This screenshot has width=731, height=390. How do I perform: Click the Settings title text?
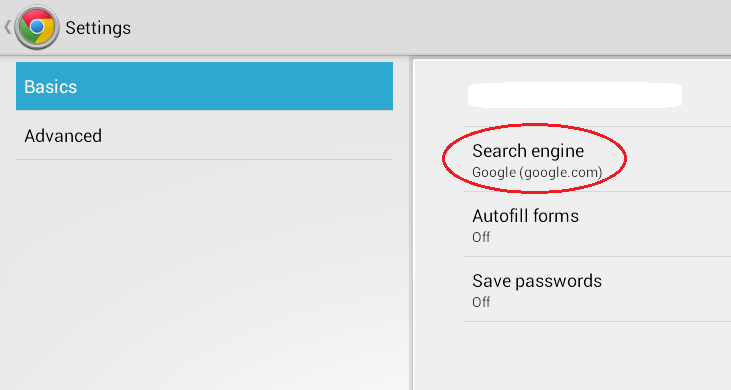pyautogui.click(x=98, y=28)
